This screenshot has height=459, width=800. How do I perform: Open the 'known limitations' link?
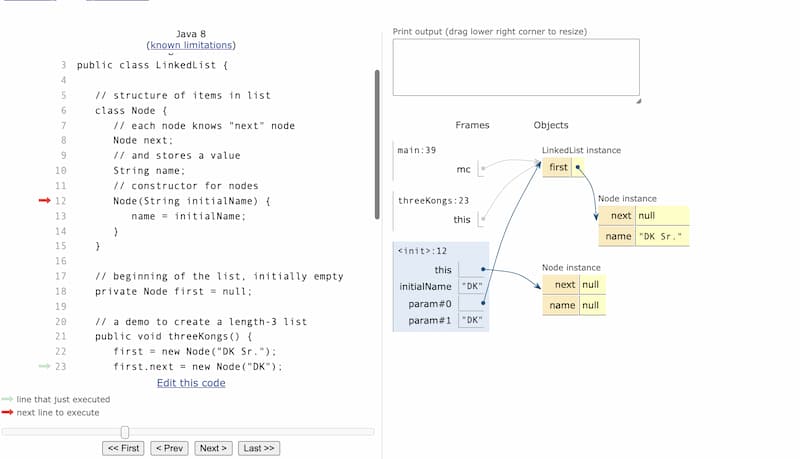pos(191,45)
